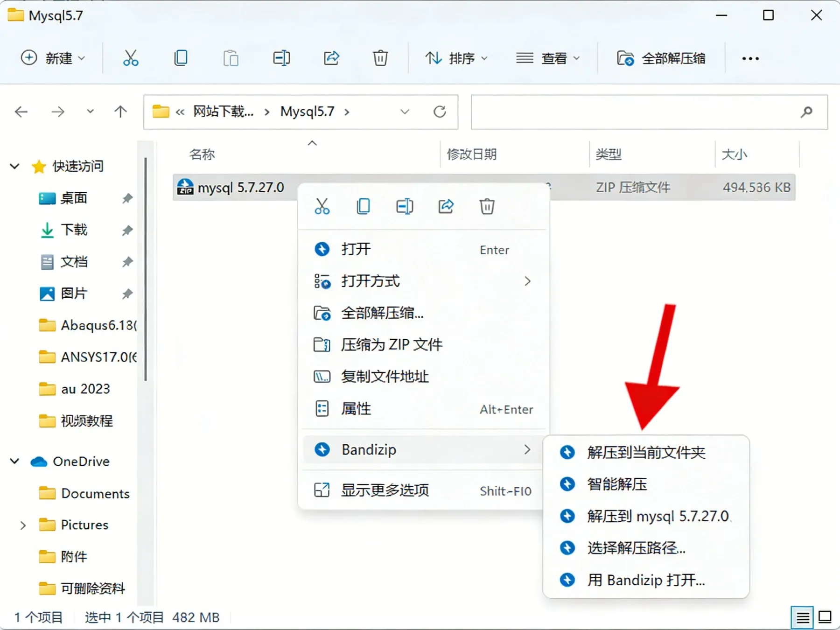Image resolution: width=840 pixels, height=630 pixels.
Task: Click the Rename icon in the top toolbar
Action: point(281,58)
